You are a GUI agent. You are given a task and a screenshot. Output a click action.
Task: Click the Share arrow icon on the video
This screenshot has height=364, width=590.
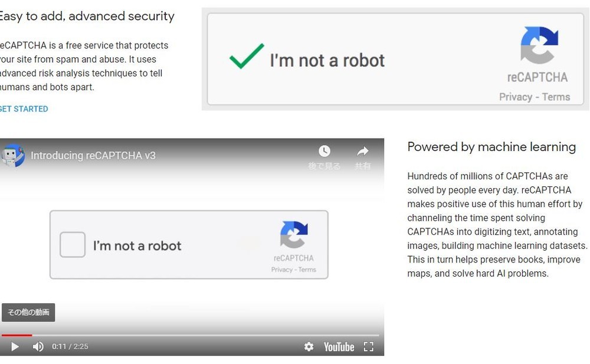[363, 151]
